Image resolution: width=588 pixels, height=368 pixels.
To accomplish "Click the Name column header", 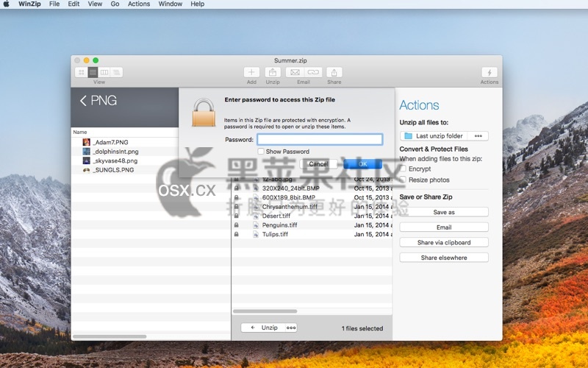I will point(80,132).
